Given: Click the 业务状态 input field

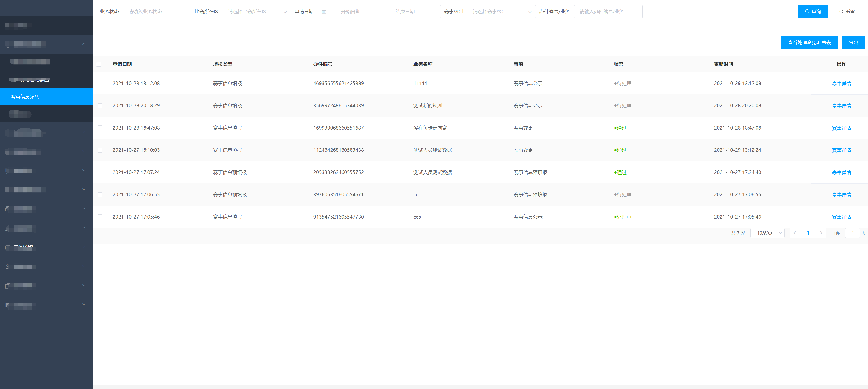Looking at the screenshot, I should 157,11.
